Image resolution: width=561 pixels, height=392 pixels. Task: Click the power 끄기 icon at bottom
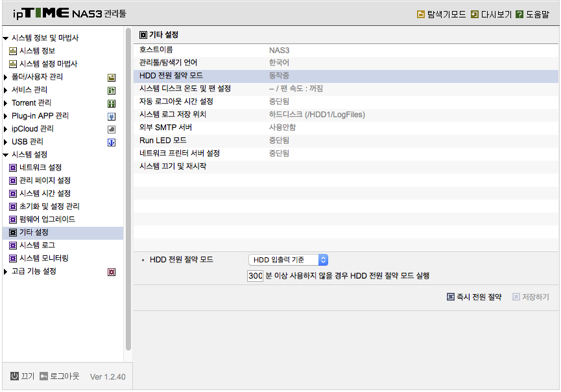tap(14, 376)
